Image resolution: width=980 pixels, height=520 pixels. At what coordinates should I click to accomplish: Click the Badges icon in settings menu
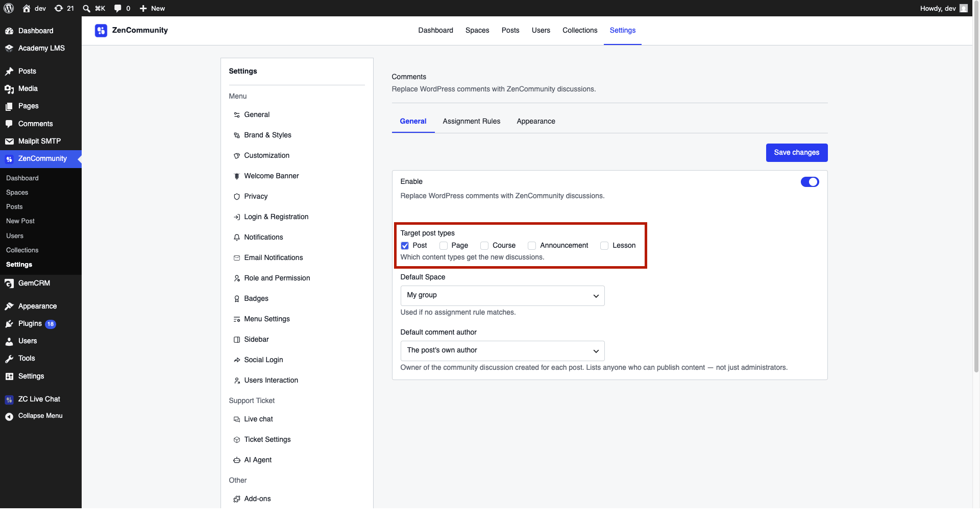point(237,299)
